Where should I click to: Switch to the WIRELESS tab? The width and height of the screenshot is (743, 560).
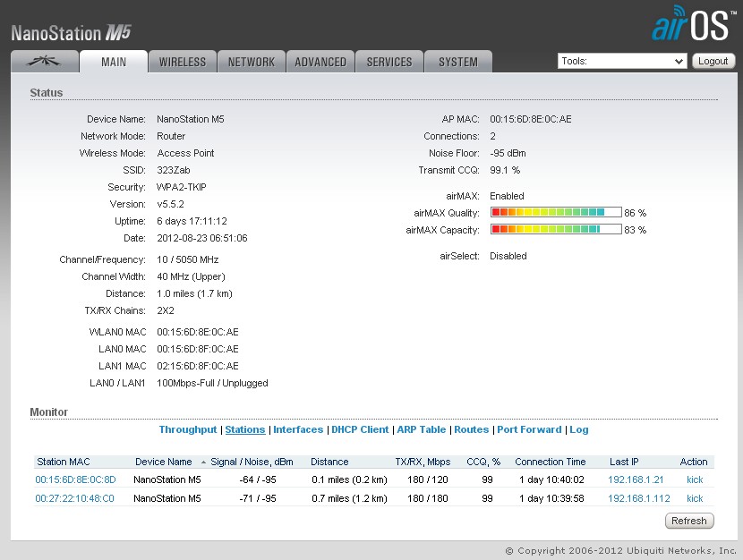point(183,62)
